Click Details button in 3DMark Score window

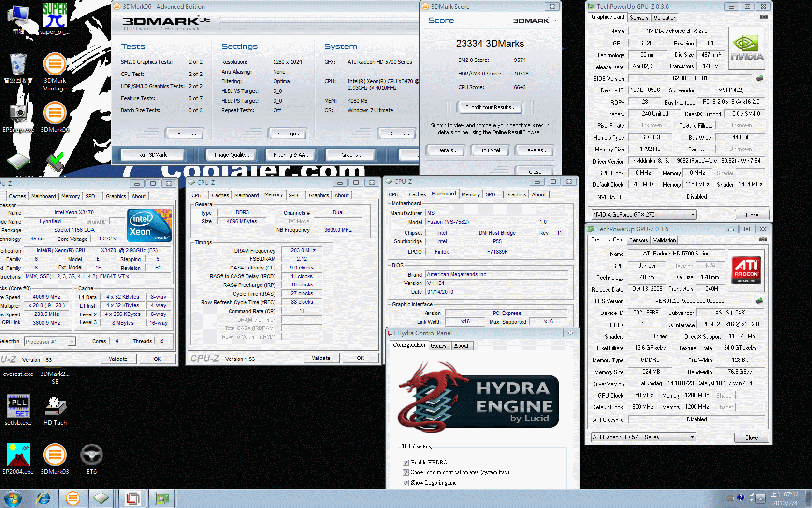click(x=447, y=150)
